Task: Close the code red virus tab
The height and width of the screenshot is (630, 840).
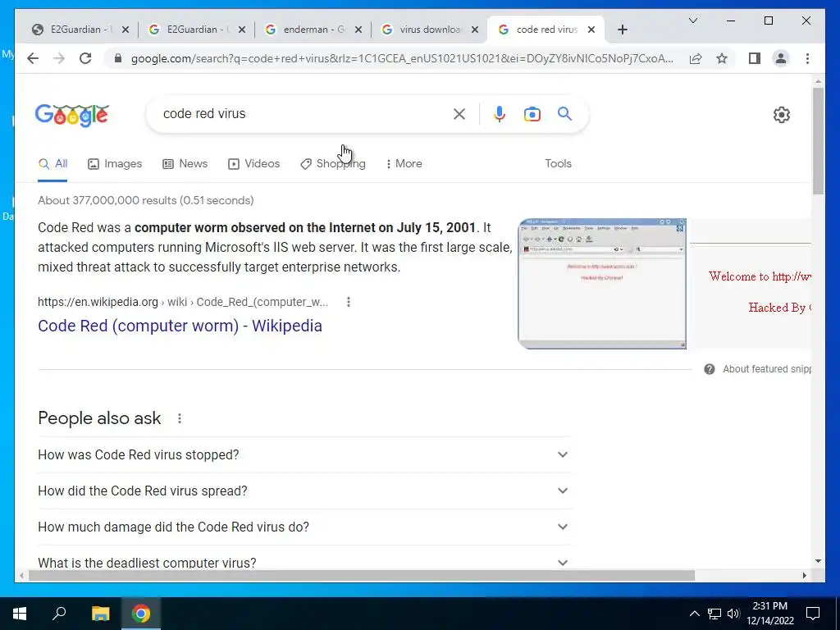Action: [591, 30]
